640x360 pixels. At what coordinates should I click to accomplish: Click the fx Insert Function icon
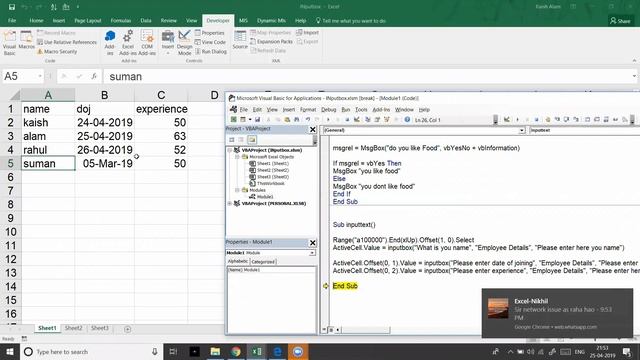click(x=94, y=76)
